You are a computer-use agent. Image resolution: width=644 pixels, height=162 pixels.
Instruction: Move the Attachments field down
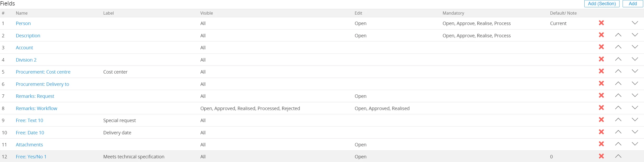point(635,144)
